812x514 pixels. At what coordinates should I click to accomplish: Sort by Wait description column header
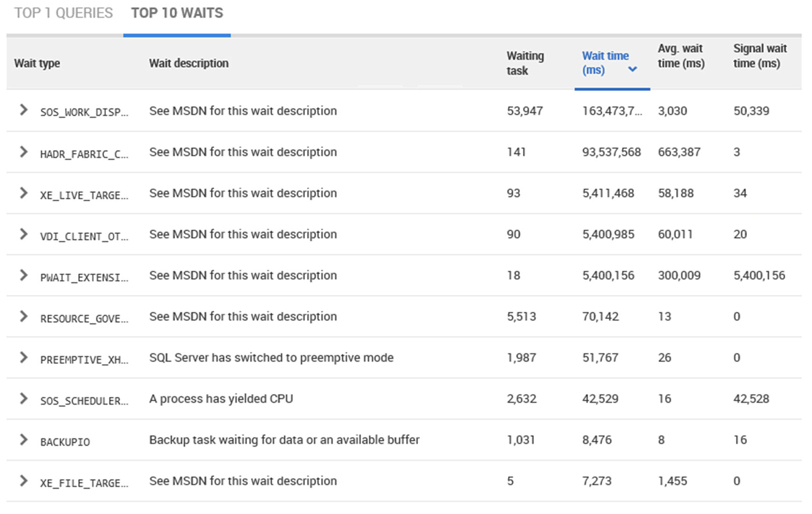(189, 63)
